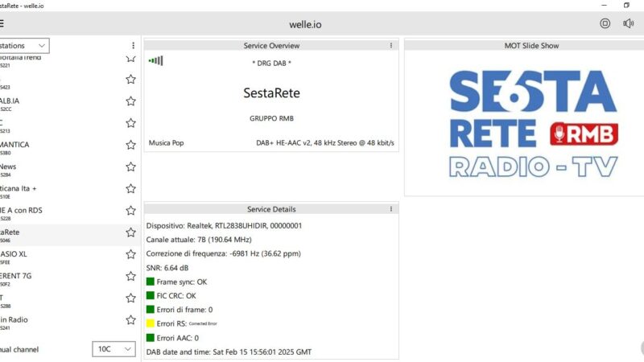Viewport: 644px width, 362px height.
Task: Open the manual channel dropdown showing 10C
Action: click(114, 349)
